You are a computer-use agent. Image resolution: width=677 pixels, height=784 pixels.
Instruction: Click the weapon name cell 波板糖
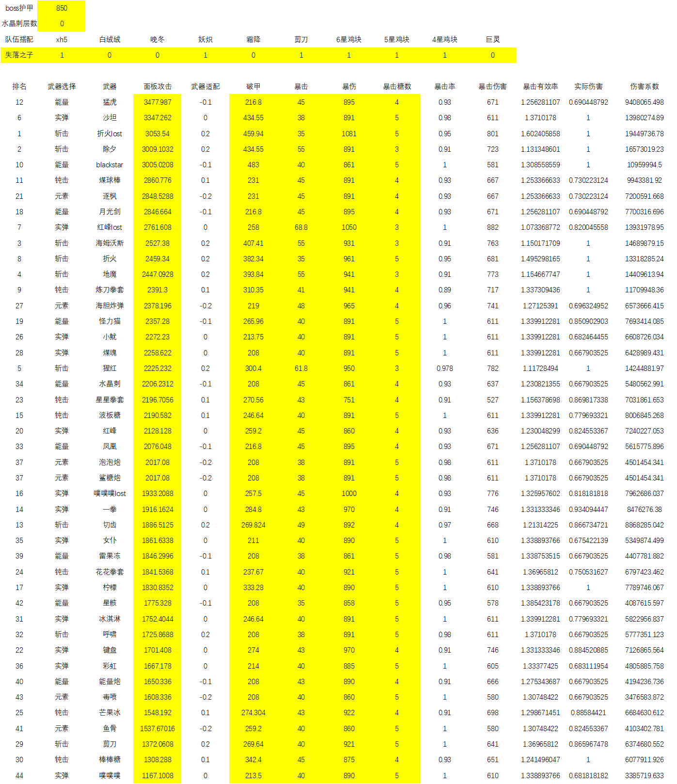coord(110,416)
